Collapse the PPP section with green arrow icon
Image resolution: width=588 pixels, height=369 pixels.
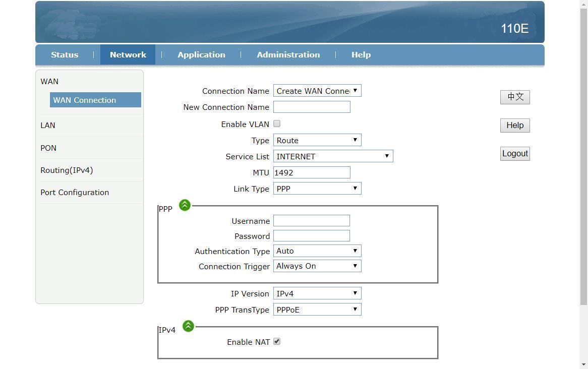pos(185,205)
